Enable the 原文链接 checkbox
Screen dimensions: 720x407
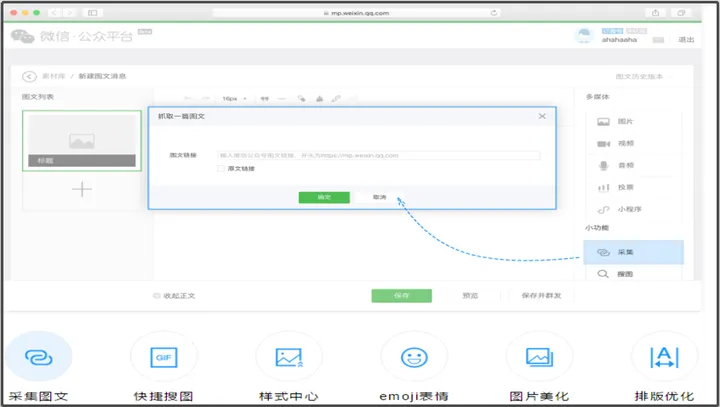point(221,168)
